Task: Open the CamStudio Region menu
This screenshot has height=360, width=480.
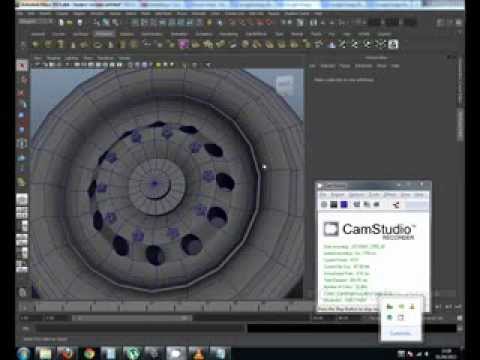Action: (x=337, y=194)
